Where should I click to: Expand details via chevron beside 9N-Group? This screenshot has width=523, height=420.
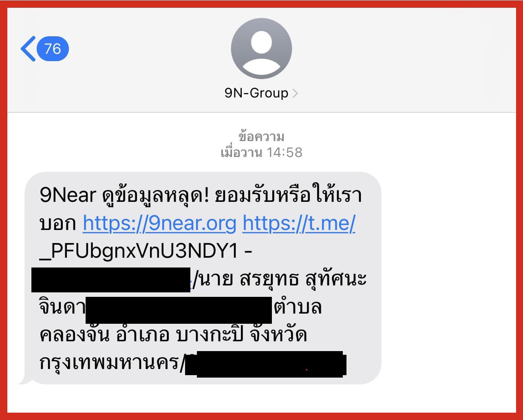point(295,93)
